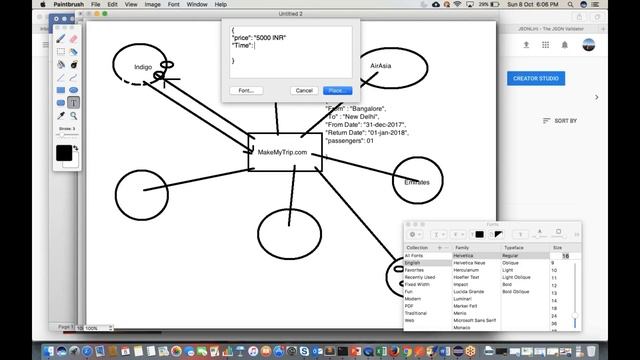Select font size 24 in the size list
The image size is (640, 360).
pos(554,316)
